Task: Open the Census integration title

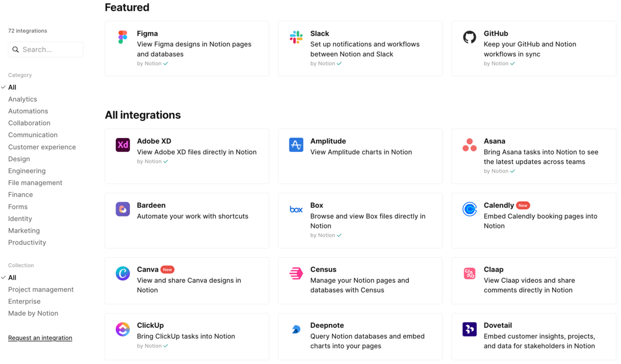Action: [323, 269]
